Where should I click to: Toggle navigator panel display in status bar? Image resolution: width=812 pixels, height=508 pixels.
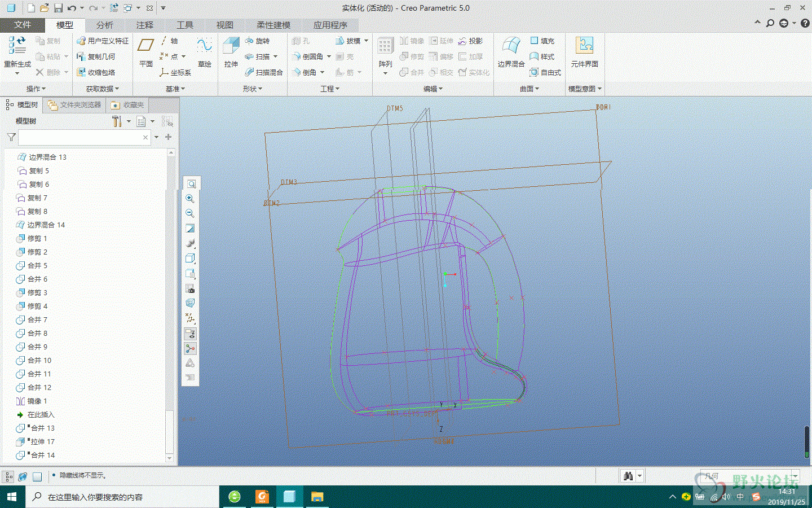point(8,476)
